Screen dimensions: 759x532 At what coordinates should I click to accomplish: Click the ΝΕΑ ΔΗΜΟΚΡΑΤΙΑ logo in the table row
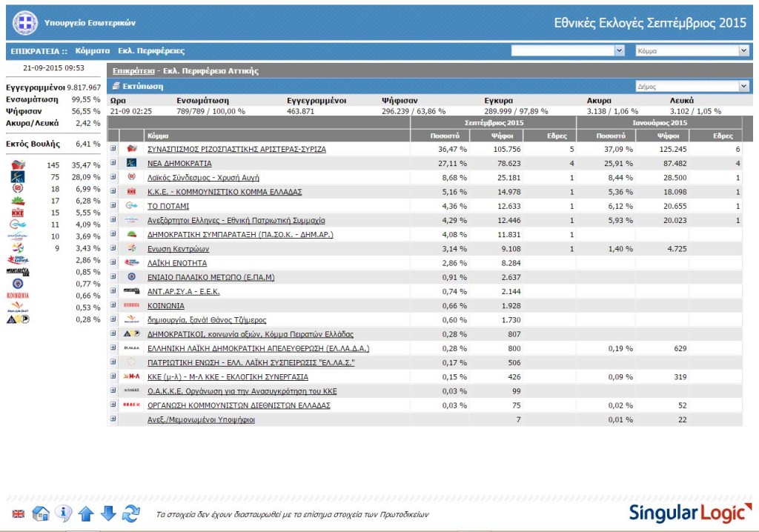[x=132, y=163]
